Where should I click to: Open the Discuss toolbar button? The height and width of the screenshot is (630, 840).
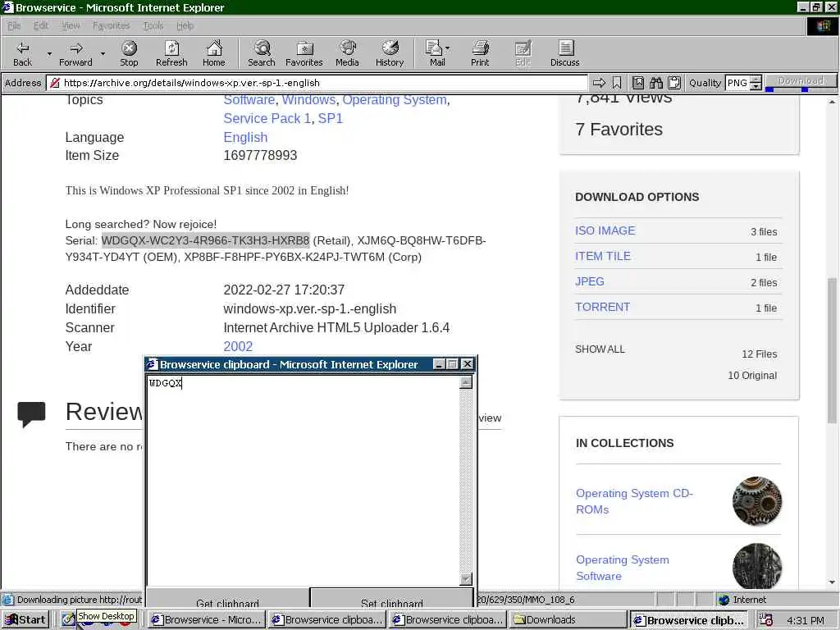click(x=564, y=53)
